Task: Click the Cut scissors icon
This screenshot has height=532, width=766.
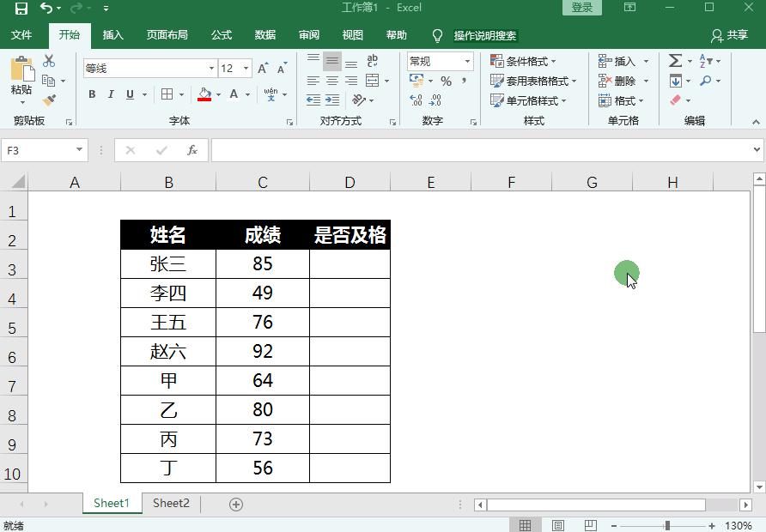Action: [x=49, y=61]
